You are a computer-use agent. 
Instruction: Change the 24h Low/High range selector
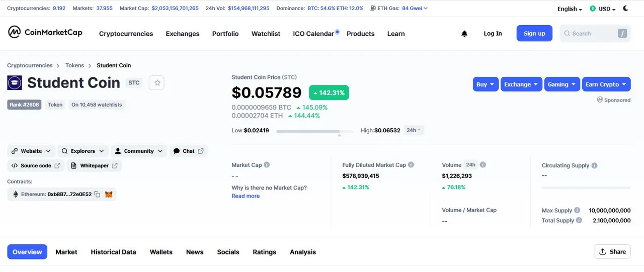(x=415, y=130)
